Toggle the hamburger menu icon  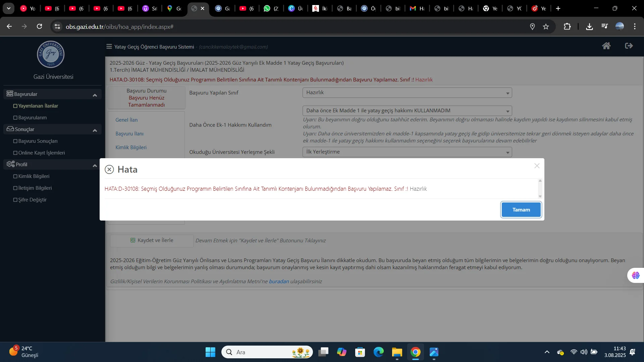click(x=109, y=47)
